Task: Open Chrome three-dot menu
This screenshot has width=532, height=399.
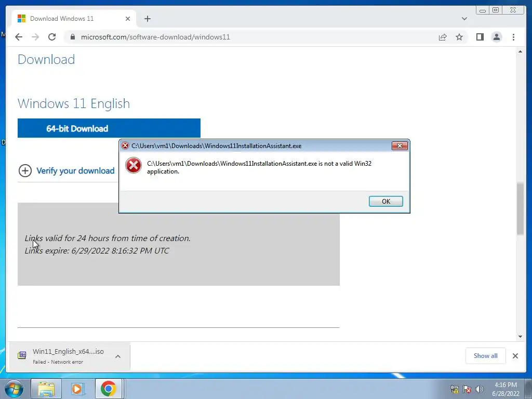Action: [x=513, y=37]
